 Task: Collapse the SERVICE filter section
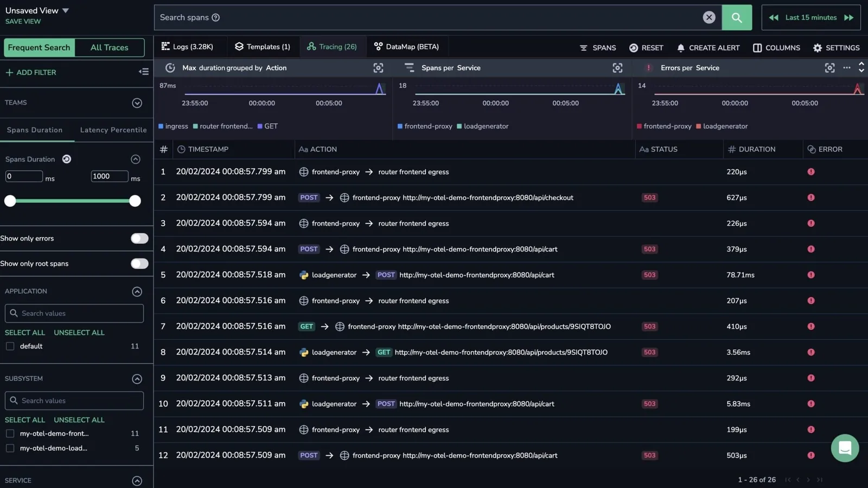[137, 481]
